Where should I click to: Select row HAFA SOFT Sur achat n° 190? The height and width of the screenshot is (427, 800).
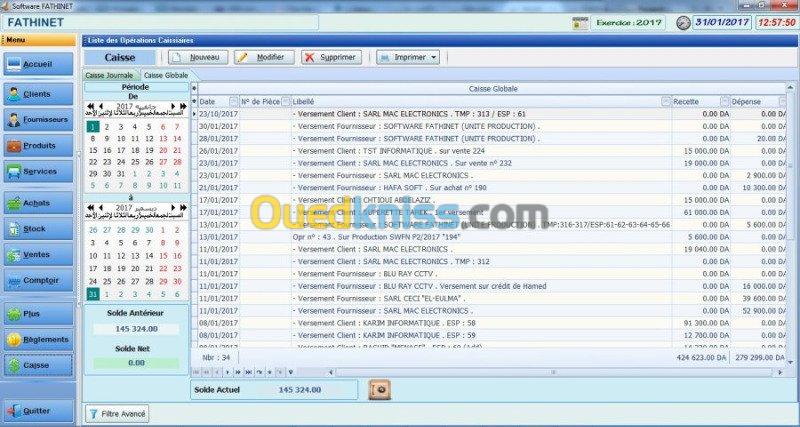(x=493, y=188)
